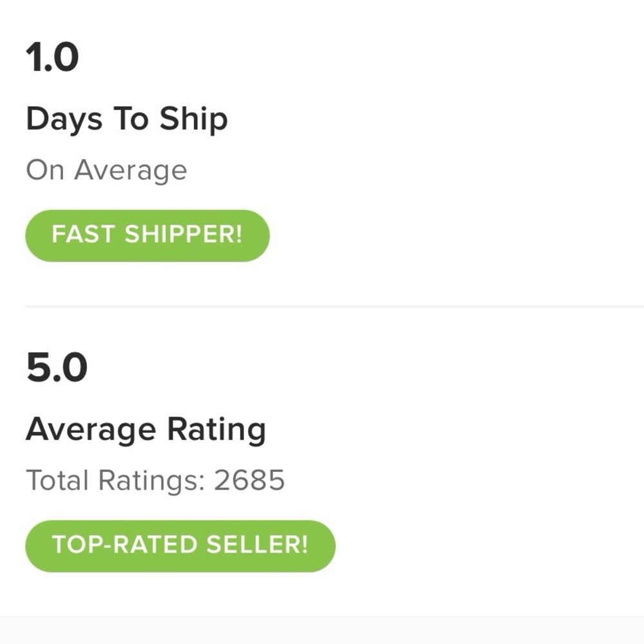Select the 1.0 days-to-ship value
644x644 pixels.
52,57
